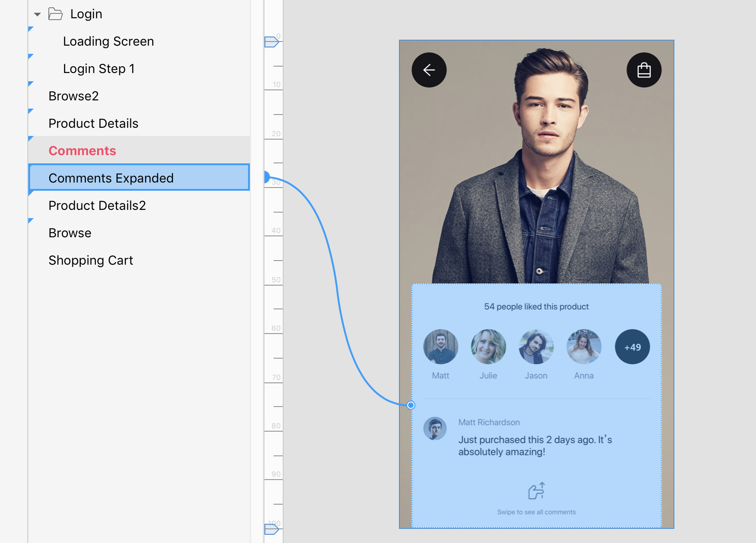The width and height of the screenshot is (756, 543).
Task: Click the swipe up hand icon
Action: click(537, 491)
